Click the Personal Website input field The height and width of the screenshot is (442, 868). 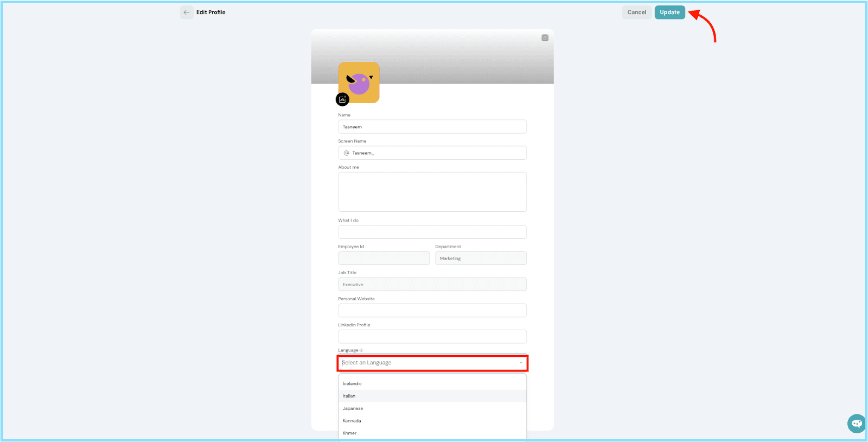pos(432,311)
